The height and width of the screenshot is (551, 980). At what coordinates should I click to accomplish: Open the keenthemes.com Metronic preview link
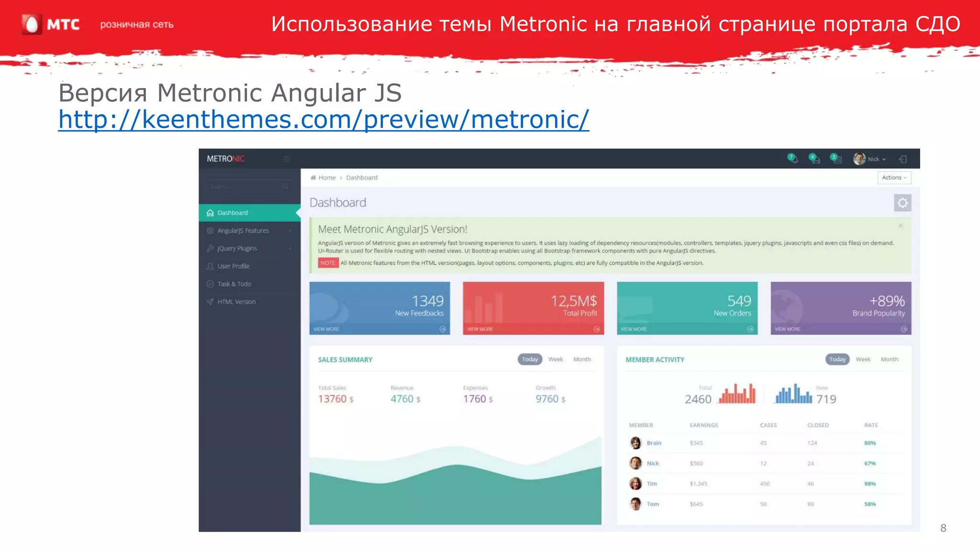(323, 120)
